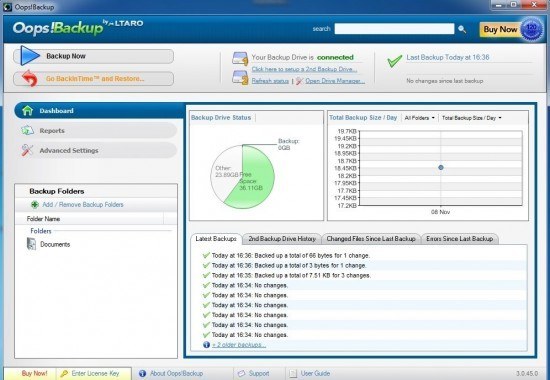This screenshot has width=550, height=380.
Task: Click the second backup drive icon
Action: tap(240, 78)
